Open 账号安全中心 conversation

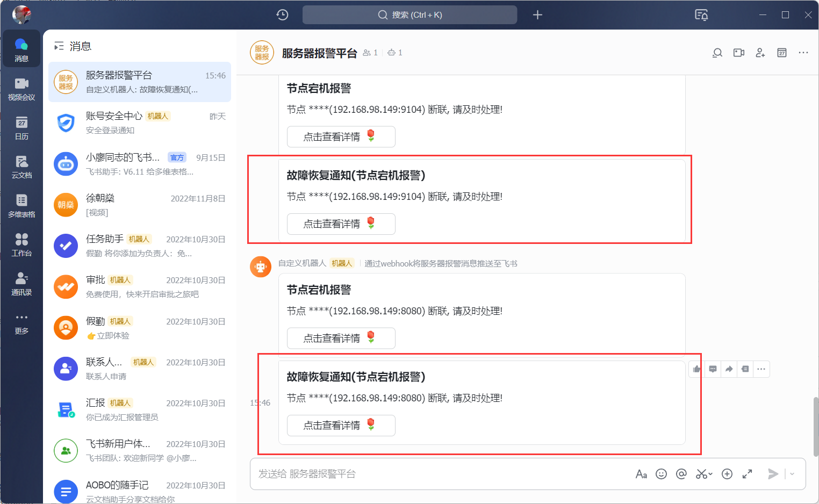coord(140,123)
